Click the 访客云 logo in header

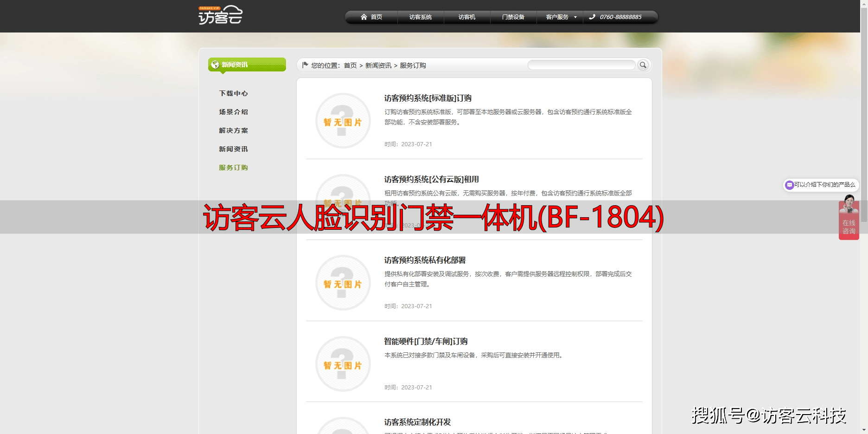[220, 15]
